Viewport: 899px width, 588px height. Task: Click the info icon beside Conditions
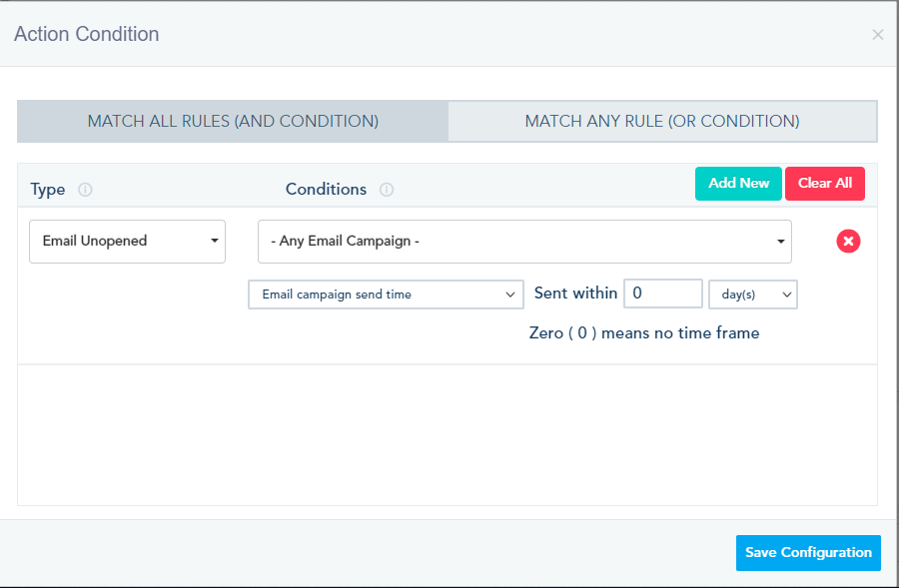pos(387,190)
